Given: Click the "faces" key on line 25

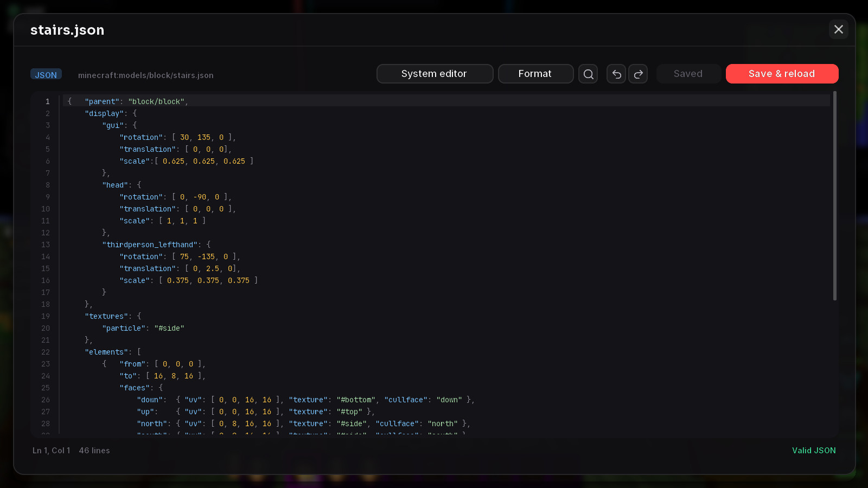Looking at the screenshot, I should click(x=135, y=388).
